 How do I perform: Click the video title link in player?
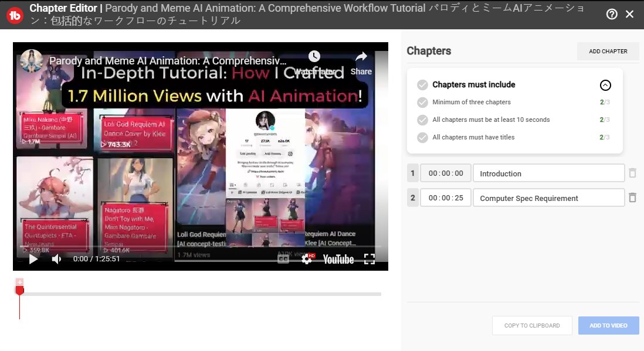click(x=168, y=61)
